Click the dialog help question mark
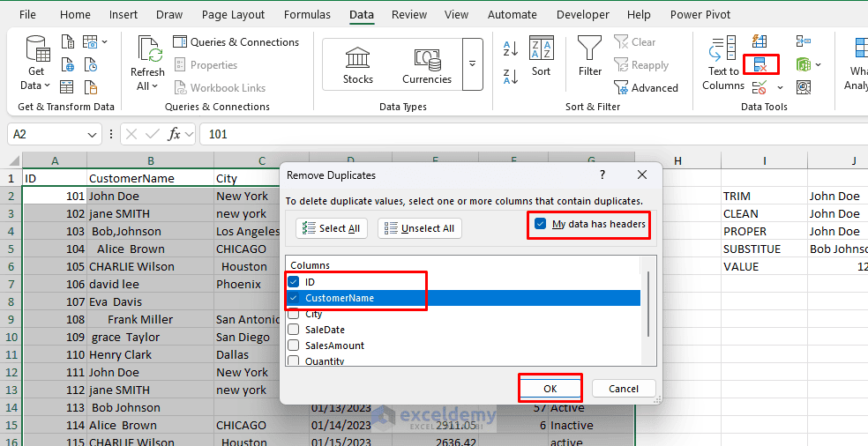Viewport: 868px width, 446px height. pyautogui.click(x=602, y=175)
